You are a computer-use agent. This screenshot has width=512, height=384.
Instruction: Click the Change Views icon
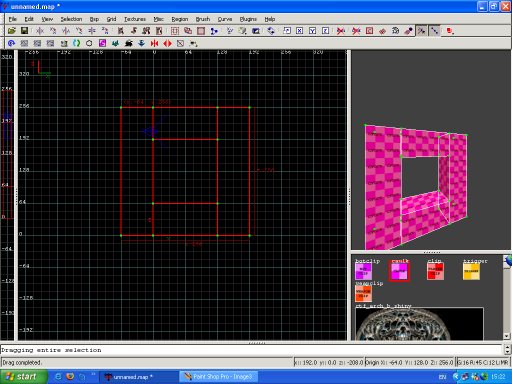point(230,31)
